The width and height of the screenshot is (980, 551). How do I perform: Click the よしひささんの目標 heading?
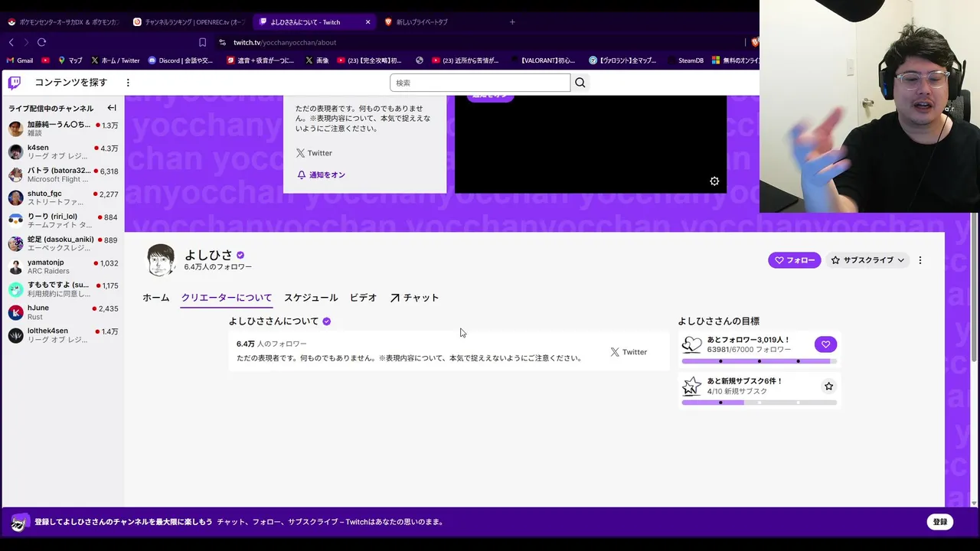718,321
